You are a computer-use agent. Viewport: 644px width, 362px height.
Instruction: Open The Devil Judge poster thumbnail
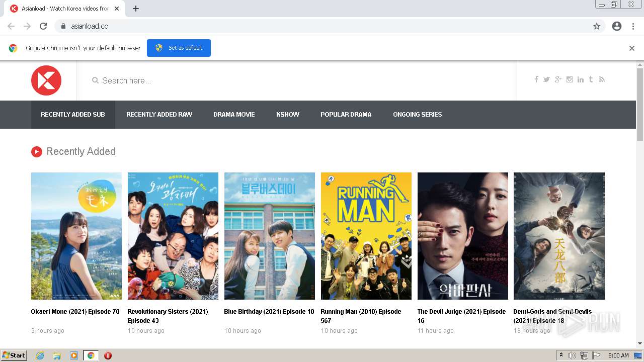463,236
